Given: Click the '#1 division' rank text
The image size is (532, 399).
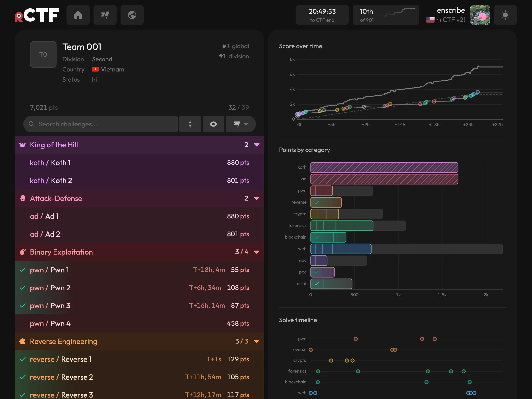Looking at the screenshot, I should click(234, 56).
